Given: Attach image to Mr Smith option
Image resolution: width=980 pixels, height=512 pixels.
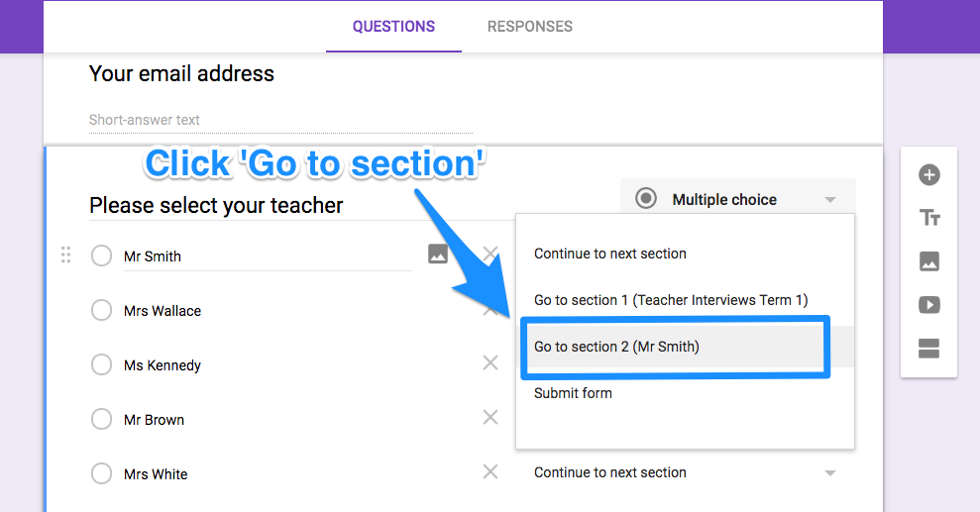Looking at the screenshot, I should pos(438,254).
